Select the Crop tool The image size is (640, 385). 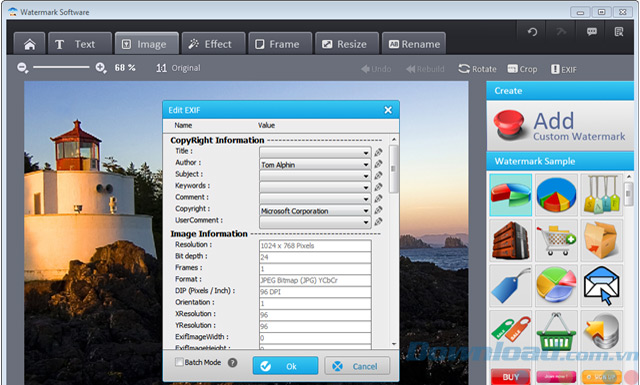click(522, 69)
